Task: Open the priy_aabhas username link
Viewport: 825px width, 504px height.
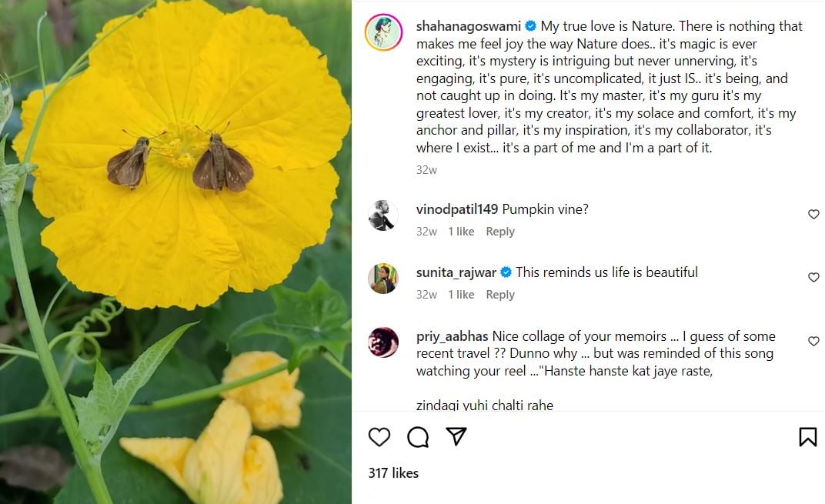Action: pos(452,336)
